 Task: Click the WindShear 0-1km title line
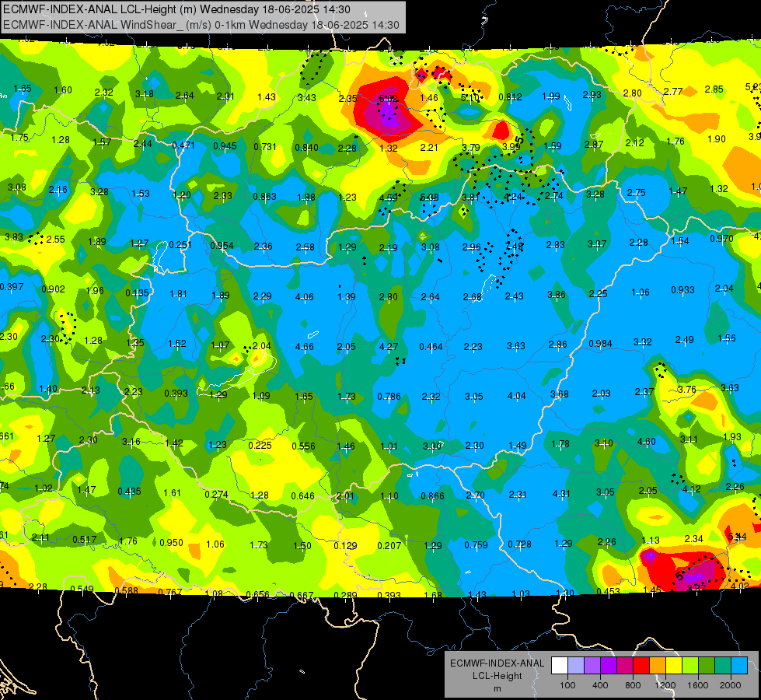pos(201,25)
